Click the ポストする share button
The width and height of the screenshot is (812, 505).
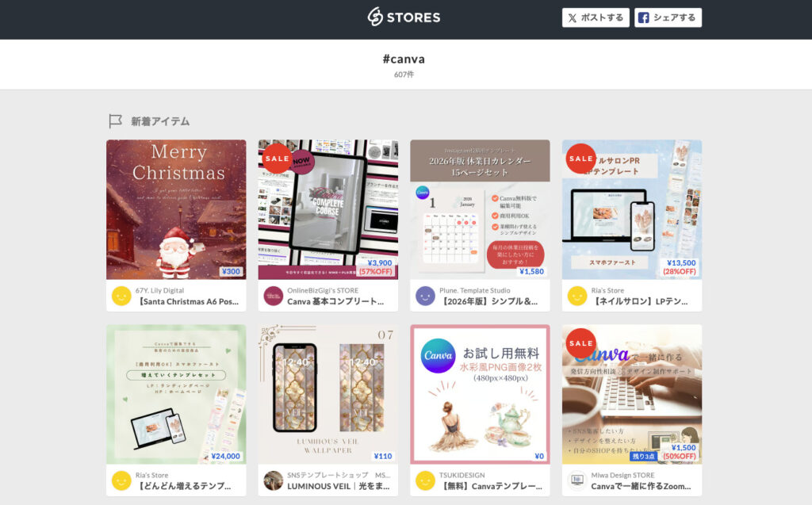(x=596, y=17)
